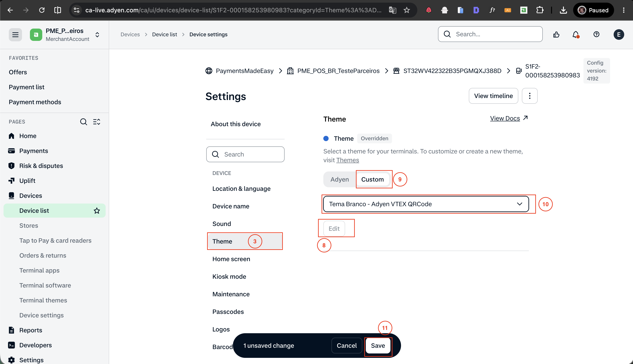Bookmark this page with the star icon

pos(407,10)
